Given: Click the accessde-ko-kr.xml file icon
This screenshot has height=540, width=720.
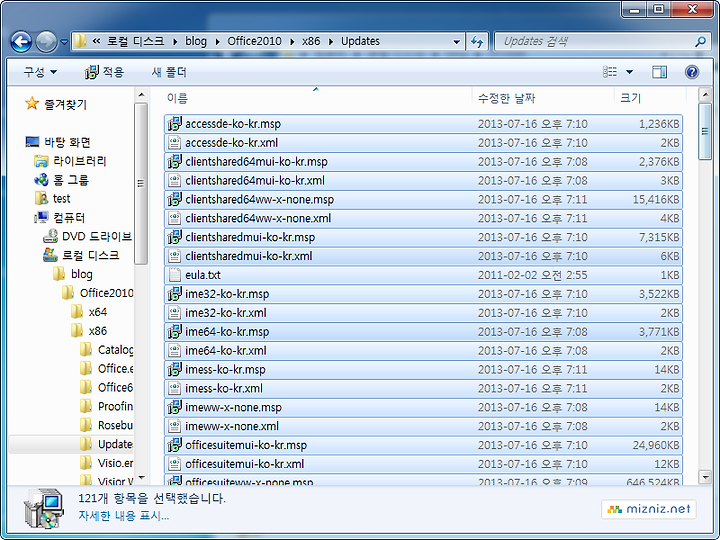Looking at the screenshot, I should [174, 143].
